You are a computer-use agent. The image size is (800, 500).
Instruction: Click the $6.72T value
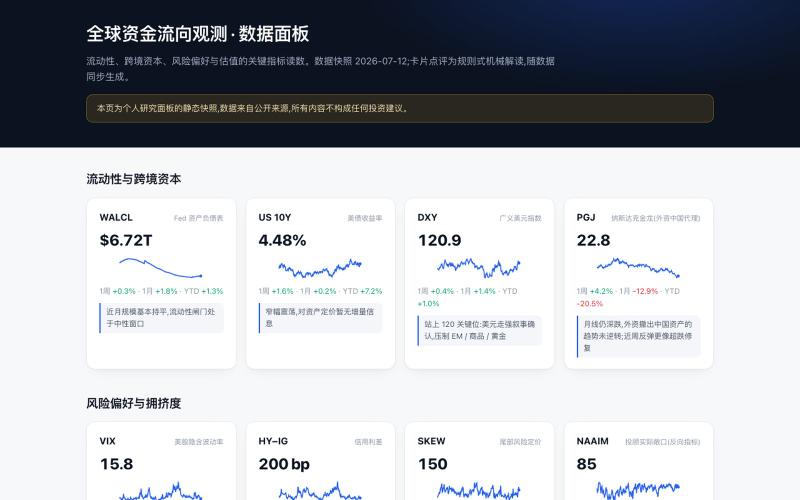(x=126, y=240)
